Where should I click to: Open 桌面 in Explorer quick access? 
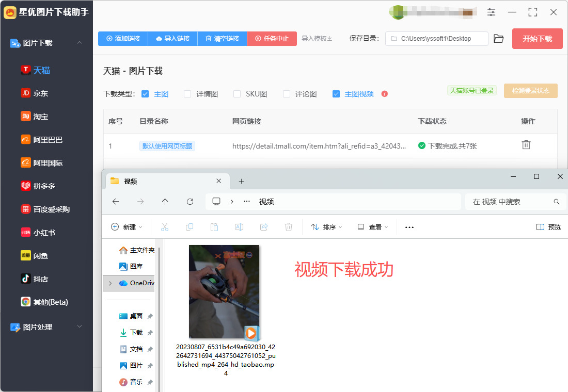tap(131, 316)
